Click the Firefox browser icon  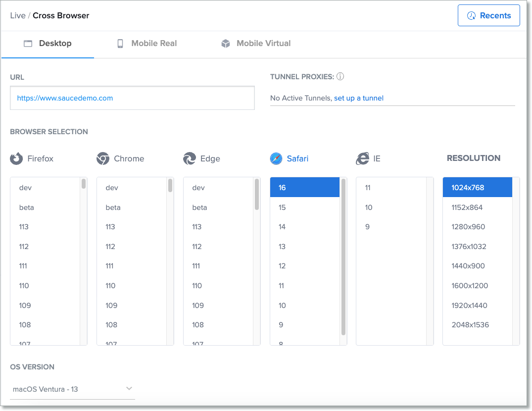click(x=16, y=158)
